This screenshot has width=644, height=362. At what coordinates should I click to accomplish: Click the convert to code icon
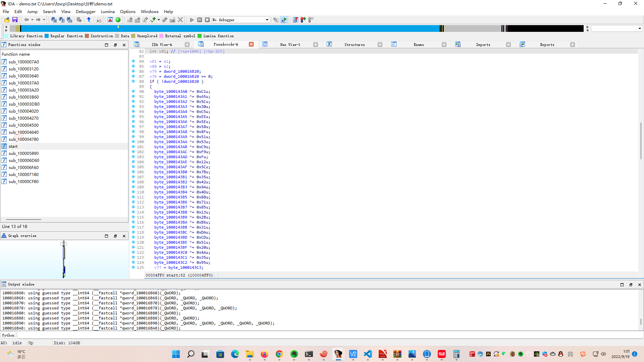pos(130,20)
